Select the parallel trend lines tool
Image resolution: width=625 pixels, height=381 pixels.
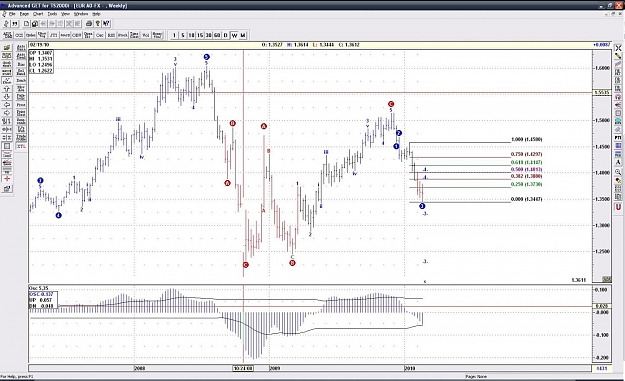pos(618,65)
